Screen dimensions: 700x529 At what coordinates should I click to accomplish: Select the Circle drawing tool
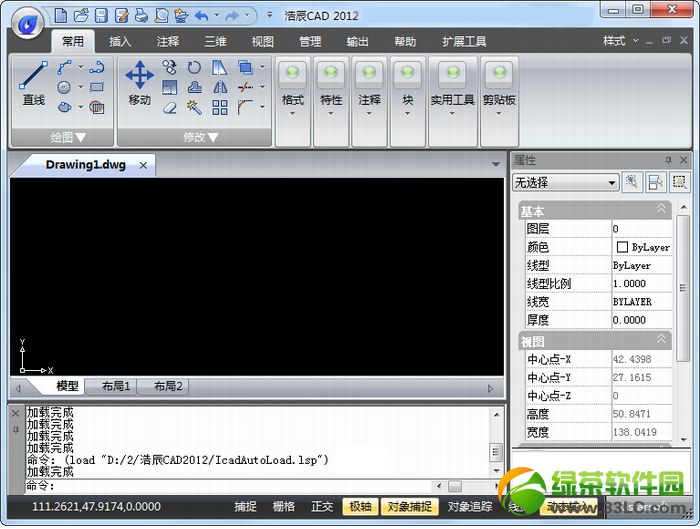click(64, 87)
